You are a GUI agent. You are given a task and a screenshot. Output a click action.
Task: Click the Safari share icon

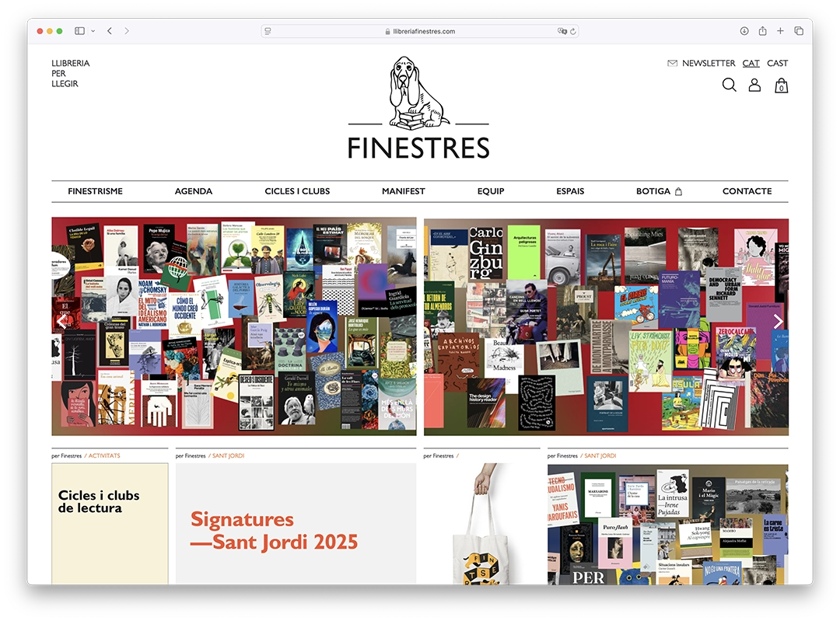(x=762, y=31)
